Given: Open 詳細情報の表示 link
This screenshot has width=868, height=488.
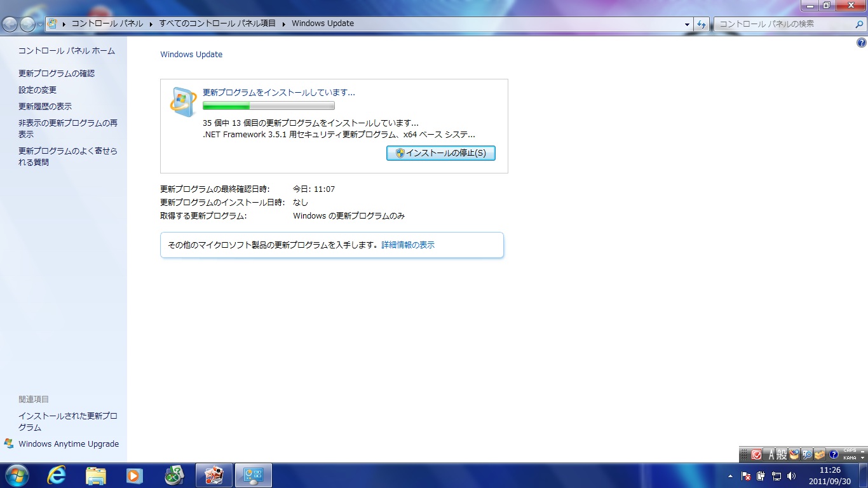Looking at the screenshot, I should (x=408, y=245).
